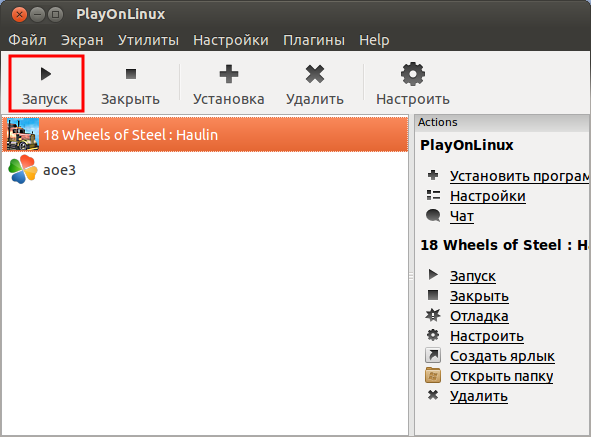Click the Actions panel header
The image size is (591, 437).
pyautogui.click(x=502, y=122)
